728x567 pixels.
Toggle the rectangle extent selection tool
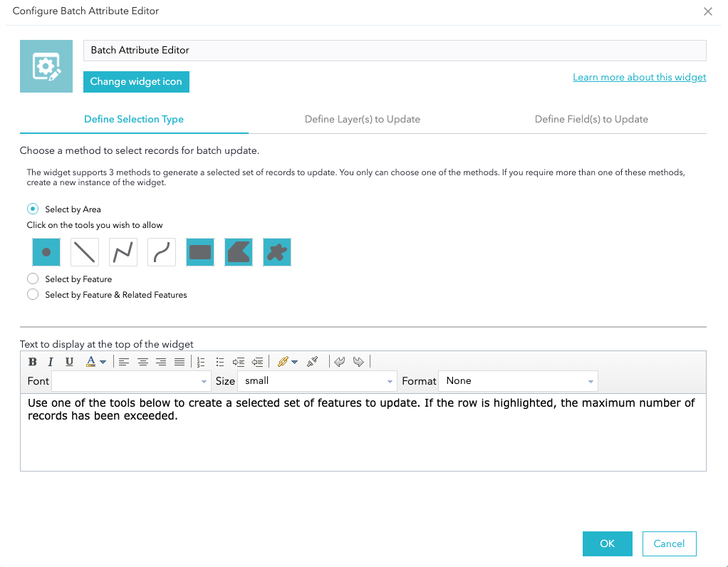point(200,252)
